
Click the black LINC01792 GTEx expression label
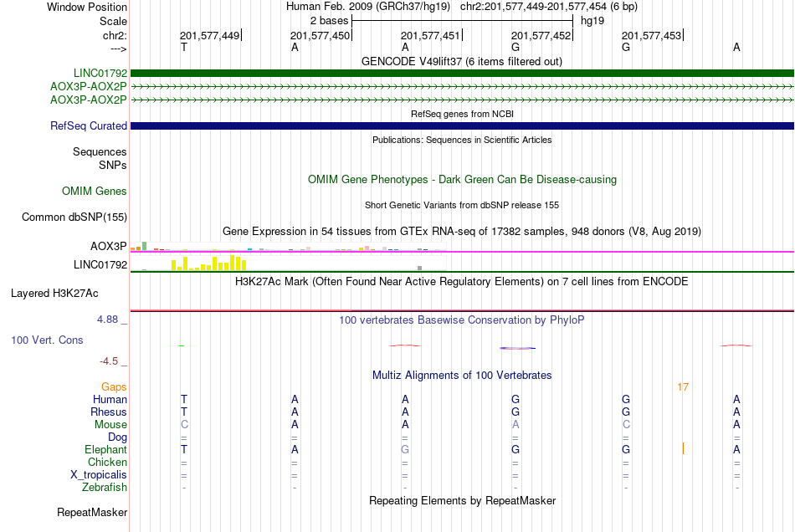point(100,264)
